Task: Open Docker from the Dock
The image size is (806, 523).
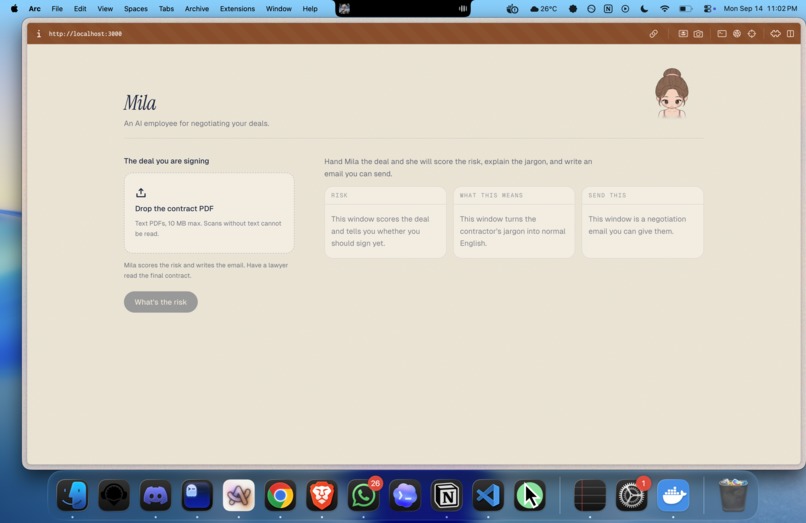Action: click(673, 495)
